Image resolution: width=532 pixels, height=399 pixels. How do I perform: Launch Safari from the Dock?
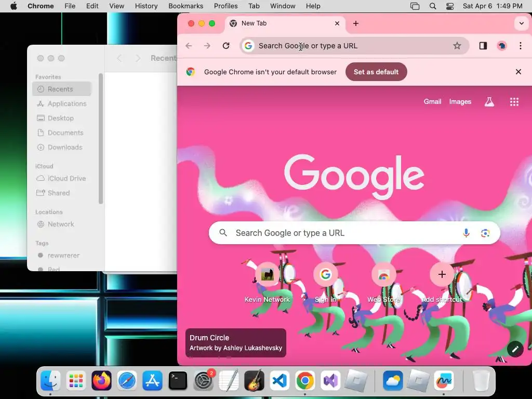tap(127, 381)
